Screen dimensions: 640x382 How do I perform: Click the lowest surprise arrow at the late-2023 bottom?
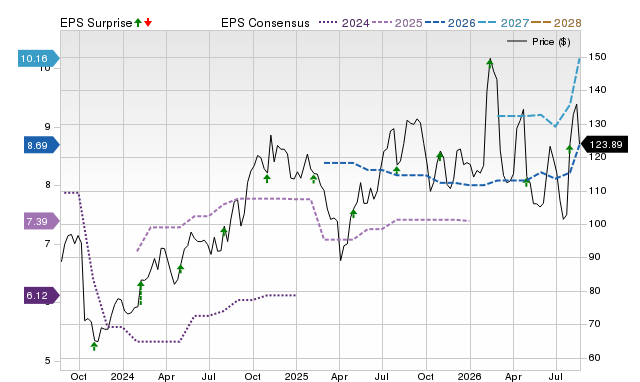(94, 346)
